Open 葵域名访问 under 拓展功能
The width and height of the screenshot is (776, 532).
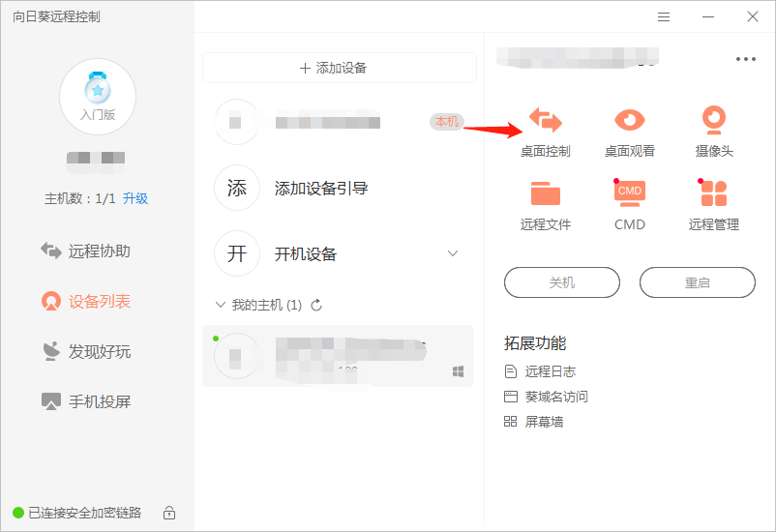click(546, 397)
